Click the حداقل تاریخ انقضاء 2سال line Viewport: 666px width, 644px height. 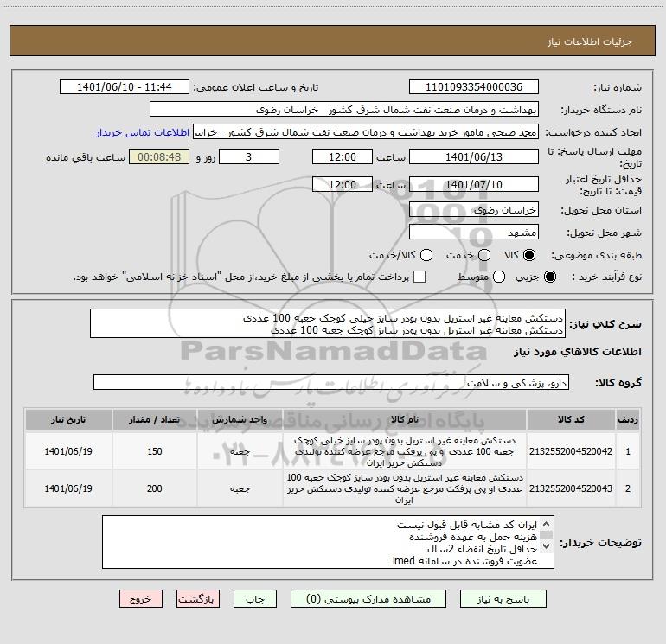[482, 549]
